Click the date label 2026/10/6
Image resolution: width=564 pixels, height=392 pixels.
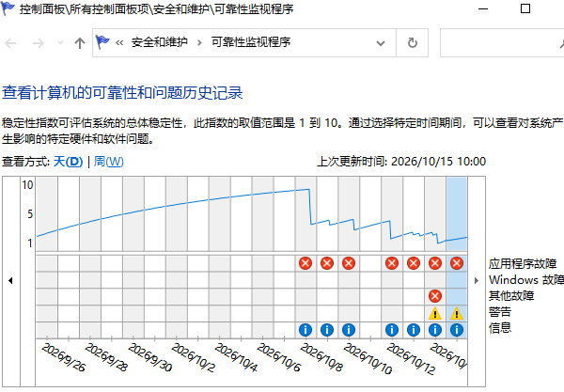click(x=279, y=357)
